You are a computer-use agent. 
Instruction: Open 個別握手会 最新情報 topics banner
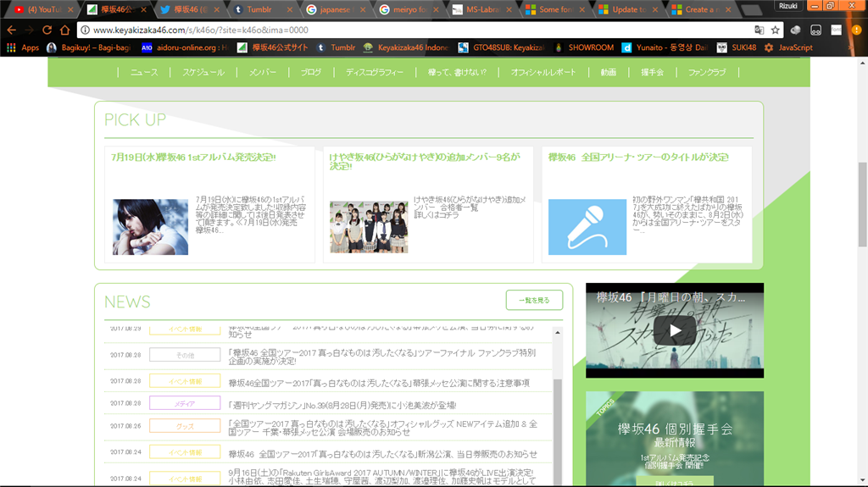[x=675, y=439]
